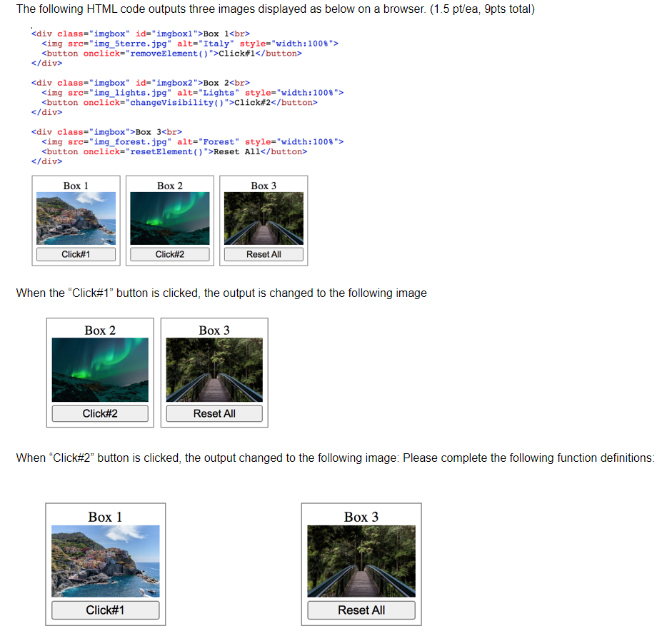This screenshot has height=636, width=672.
Task: Select the forest image in the second output row
Action: point(214,369)
